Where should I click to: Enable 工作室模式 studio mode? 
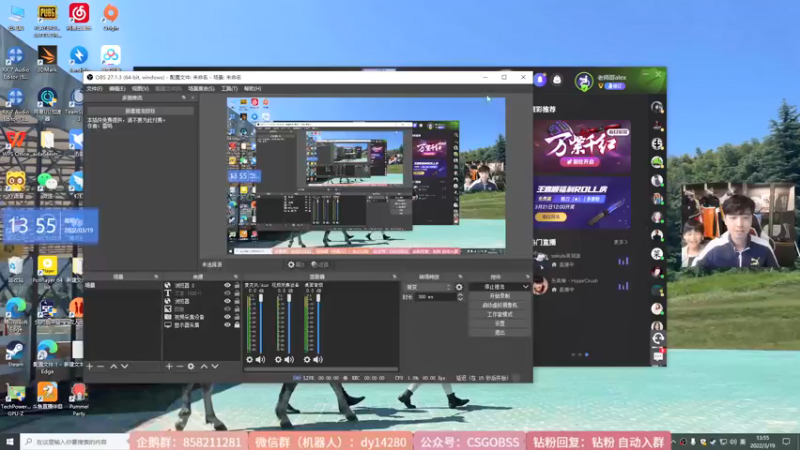coord(499,314)
